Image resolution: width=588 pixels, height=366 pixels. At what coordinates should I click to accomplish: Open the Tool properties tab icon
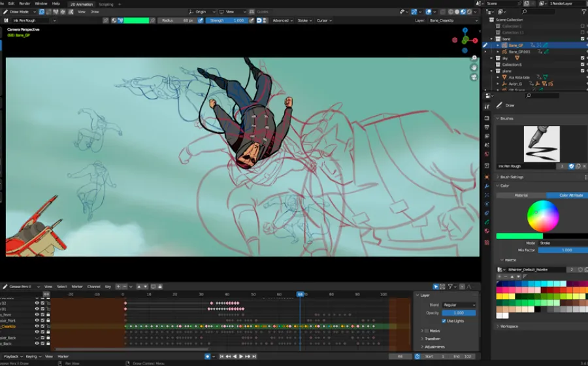coord(487,107)
